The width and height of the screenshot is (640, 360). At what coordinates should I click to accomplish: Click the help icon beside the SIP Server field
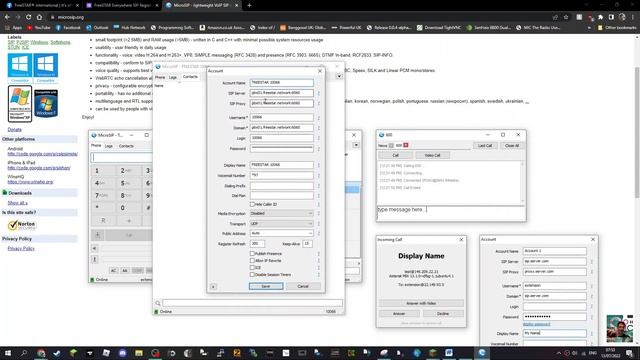319,93
